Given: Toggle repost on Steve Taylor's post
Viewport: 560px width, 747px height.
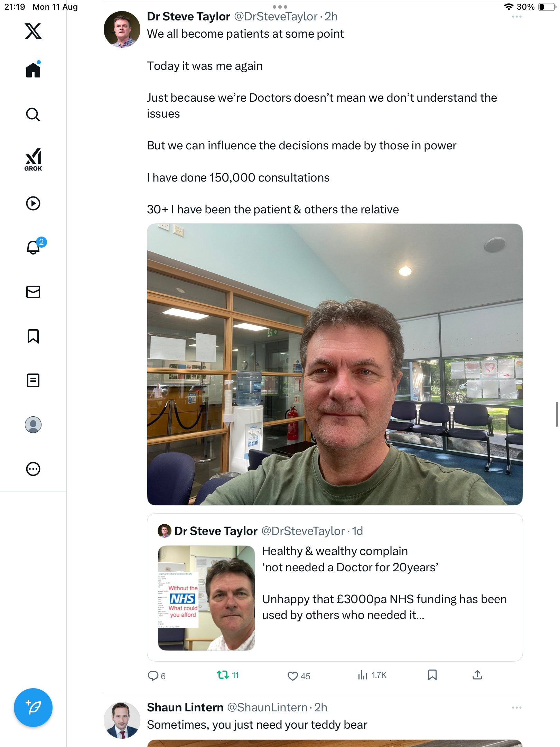Looking at the screenshot, I should pos(223,675).
